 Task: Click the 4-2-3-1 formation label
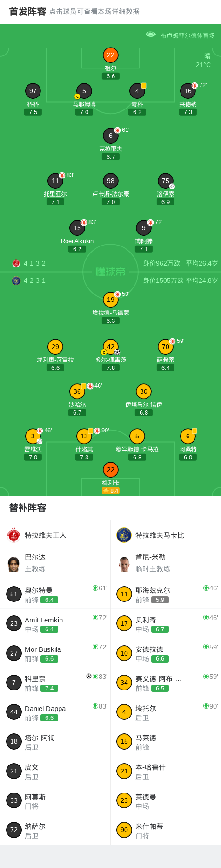[x=35, y=280]
